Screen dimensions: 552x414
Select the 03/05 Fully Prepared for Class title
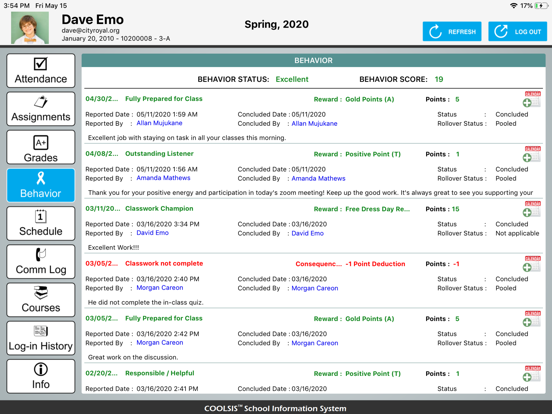(x=164, y=319)
